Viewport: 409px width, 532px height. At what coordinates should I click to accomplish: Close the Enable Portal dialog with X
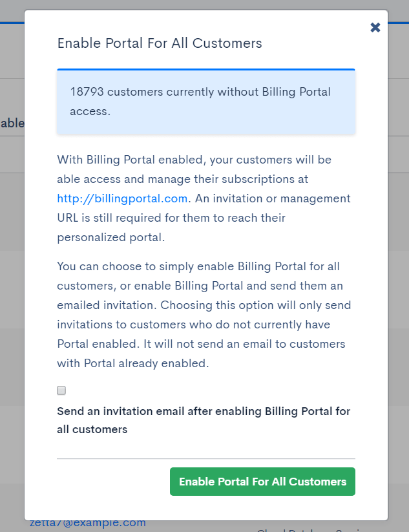[x=375, y=28]
